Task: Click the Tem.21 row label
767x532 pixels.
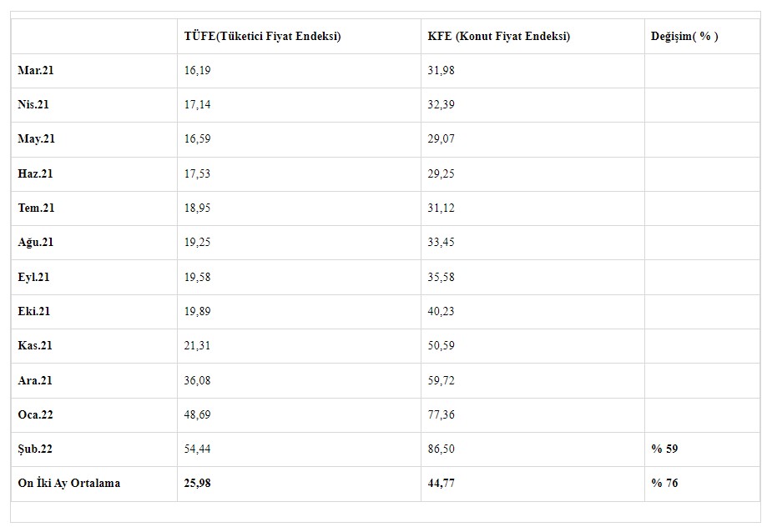Action: pyautogui.click(x=36, y=208)
